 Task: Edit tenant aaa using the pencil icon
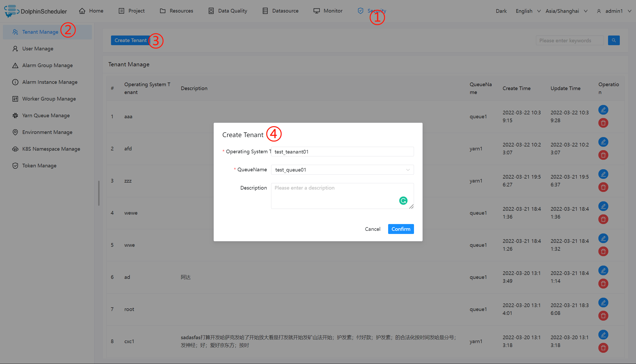603,110
